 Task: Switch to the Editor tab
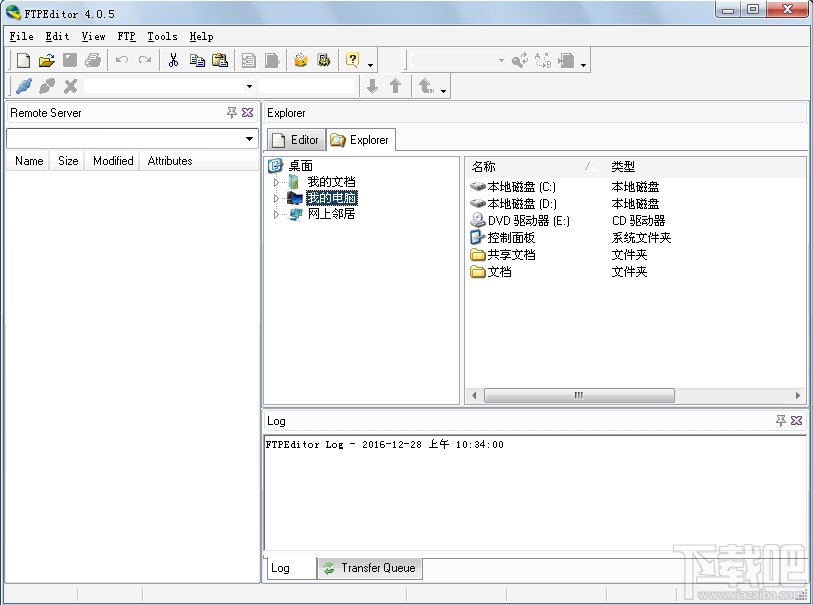coord(296,140)
